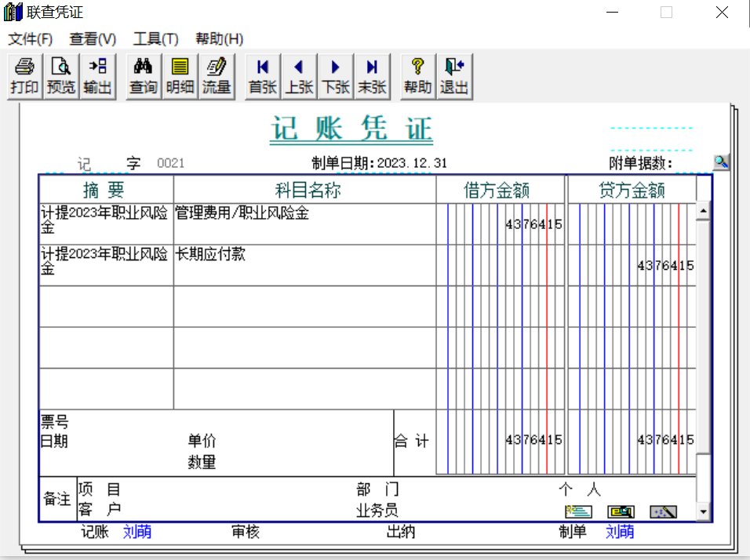
Task: Open the 文件(F) menu
Action: coord(30,38)
